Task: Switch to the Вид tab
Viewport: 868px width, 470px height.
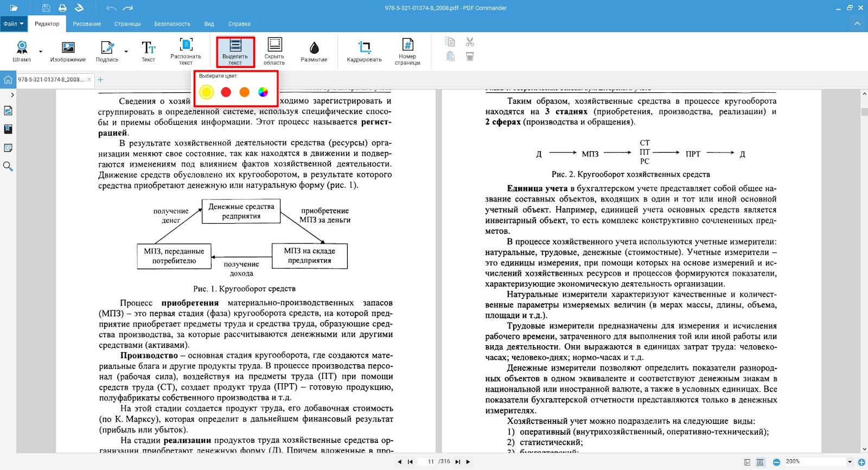Action: (x=209, y=24)
